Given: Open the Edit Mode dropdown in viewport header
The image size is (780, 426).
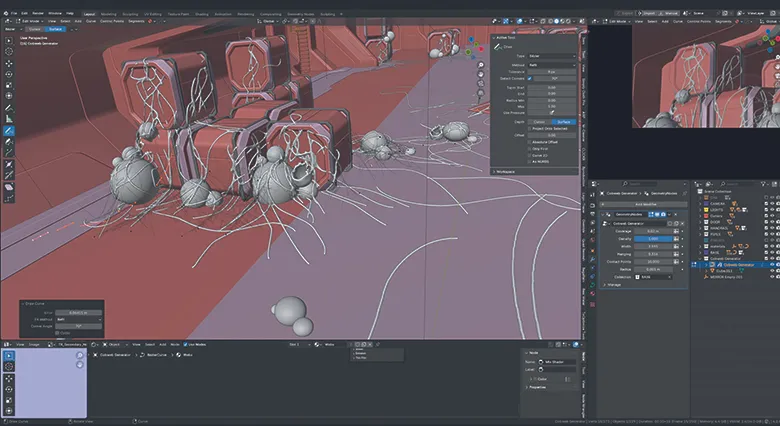Looking at the screenshot, I should (29, 21).
